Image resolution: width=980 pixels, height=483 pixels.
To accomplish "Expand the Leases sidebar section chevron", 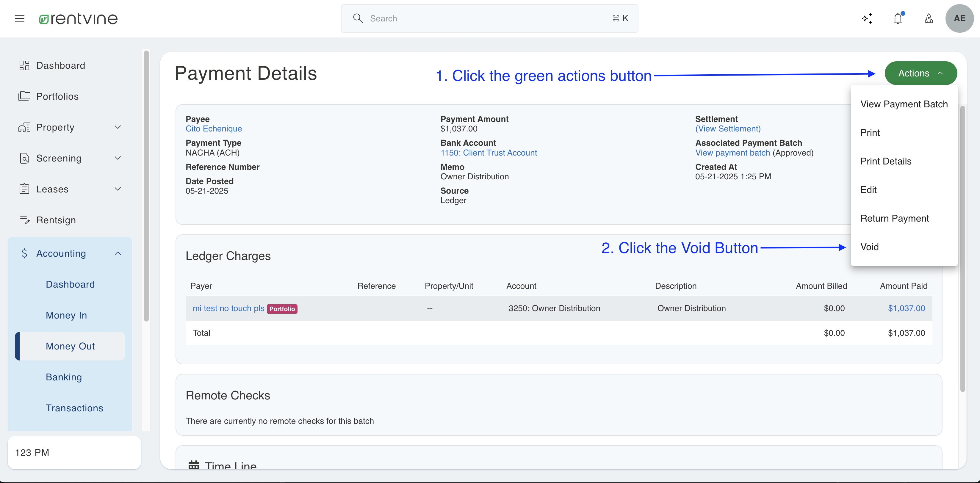I will 118,189.
